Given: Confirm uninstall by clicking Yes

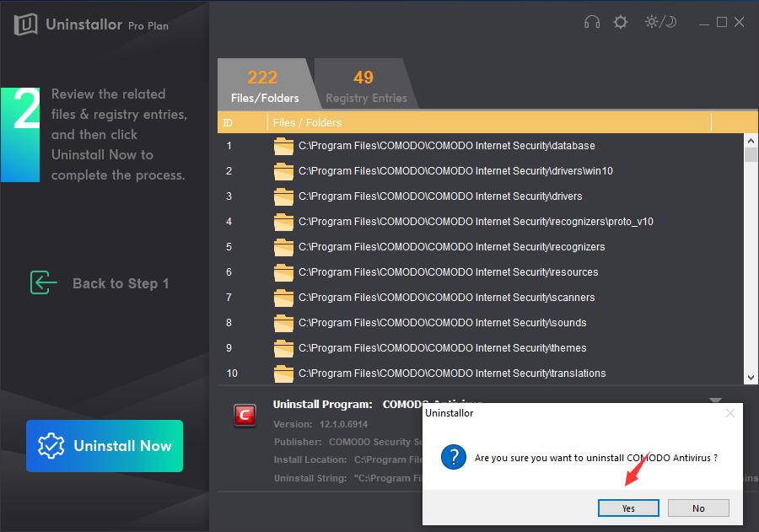Looking at the screenshot, I should click(628, 508).
